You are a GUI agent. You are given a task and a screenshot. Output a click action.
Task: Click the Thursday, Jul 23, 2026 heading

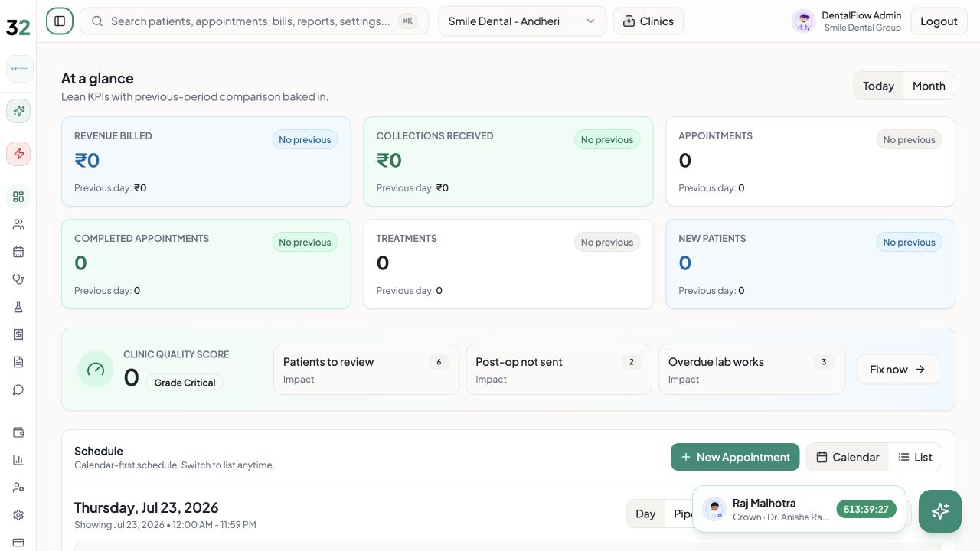[146, 507]
